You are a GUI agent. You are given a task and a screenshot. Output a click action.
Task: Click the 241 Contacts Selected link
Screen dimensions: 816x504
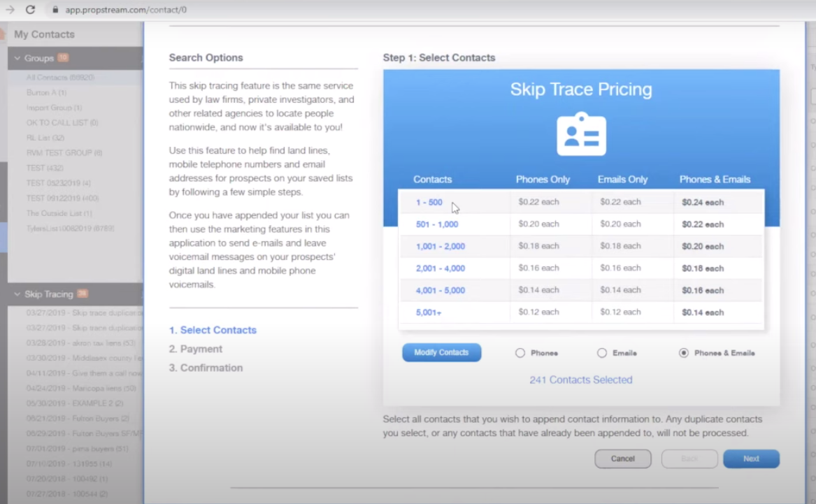[x=581, y=380]
